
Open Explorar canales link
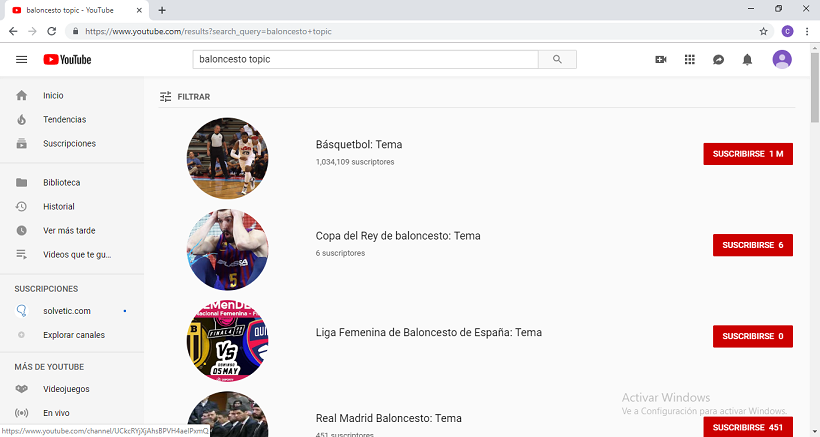tap(72, 335)
